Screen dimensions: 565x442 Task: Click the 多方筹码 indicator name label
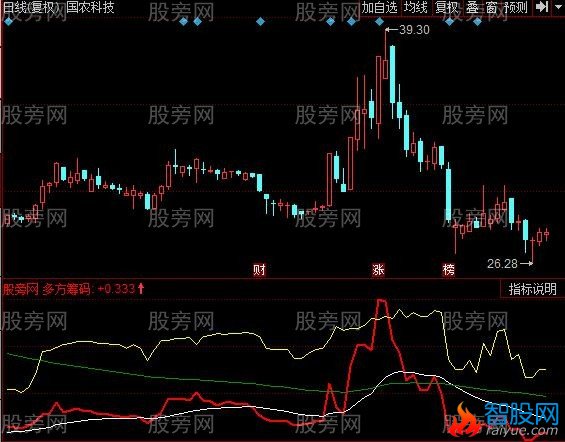(x=66, y=289)
